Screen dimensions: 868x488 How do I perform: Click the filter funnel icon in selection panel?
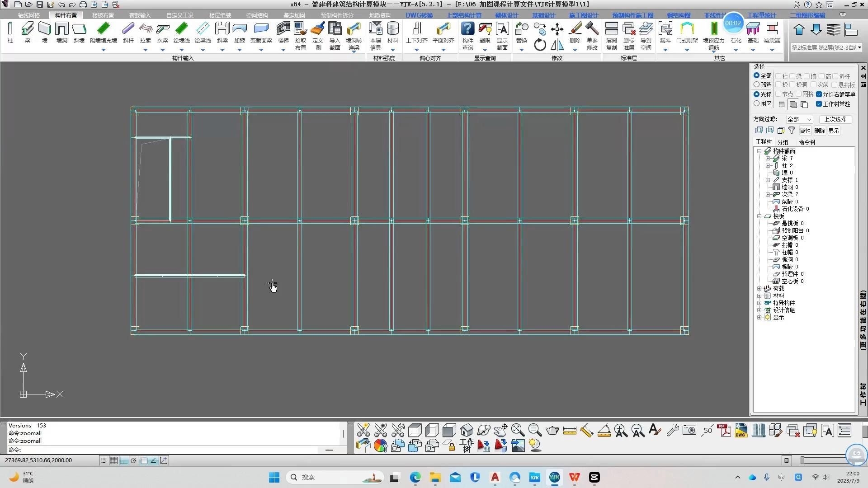click(792, 131)
